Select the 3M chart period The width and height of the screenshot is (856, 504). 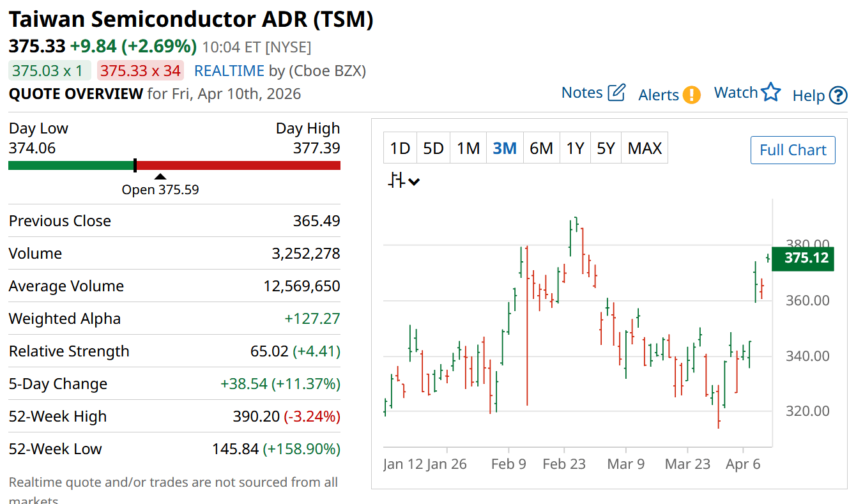[x=505, y=148]
